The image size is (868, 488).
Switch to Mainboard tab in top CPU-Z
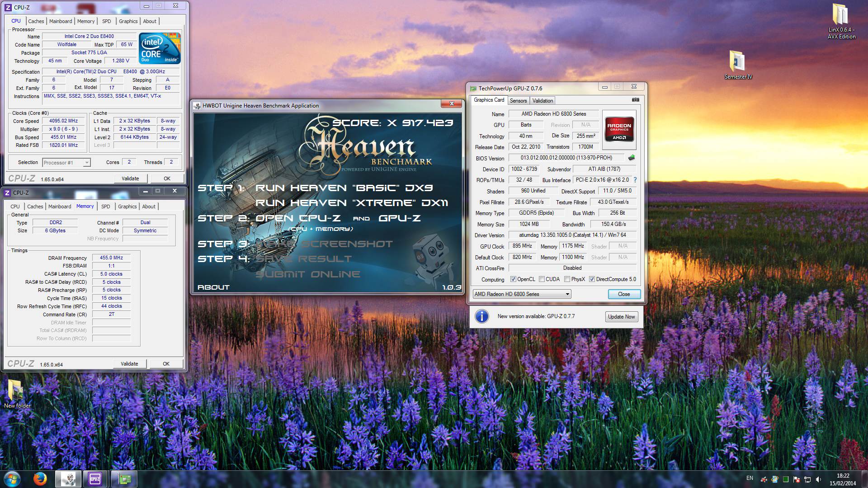coord(61,21)
